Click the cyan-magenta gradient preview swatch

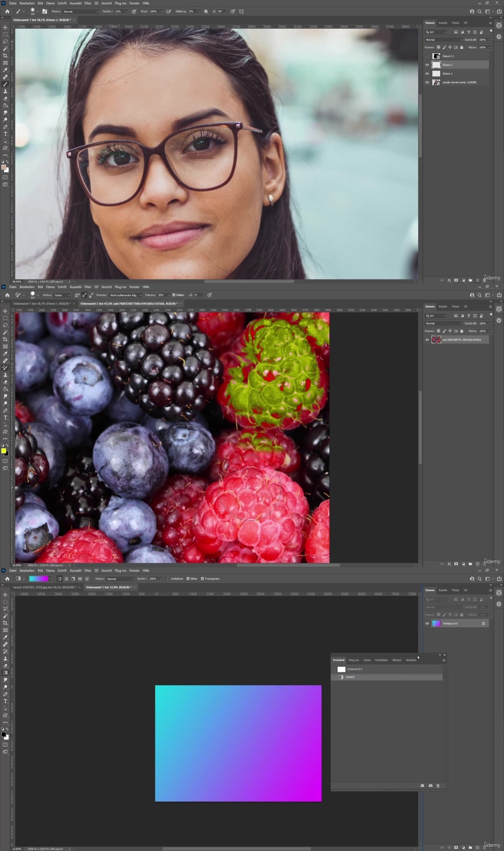coord(38,579)
